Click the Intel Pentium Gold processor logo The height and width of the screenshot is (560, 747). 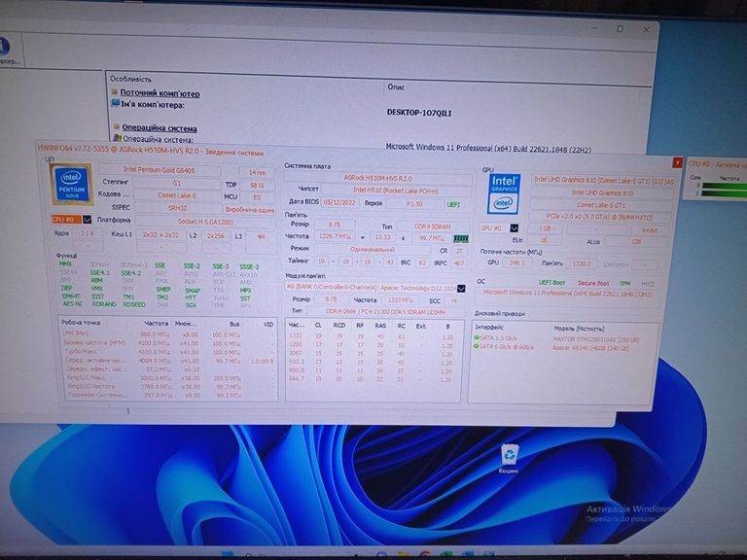click(71, 185)
